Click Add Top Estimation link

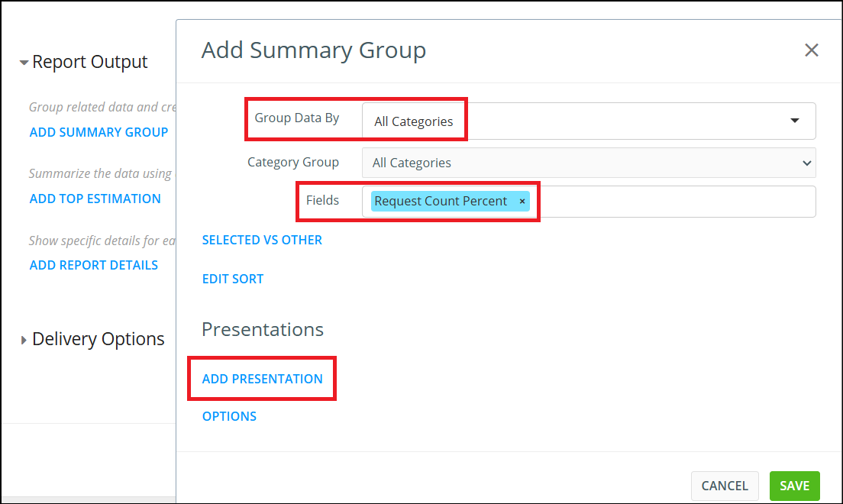click(x=95, y=199)
